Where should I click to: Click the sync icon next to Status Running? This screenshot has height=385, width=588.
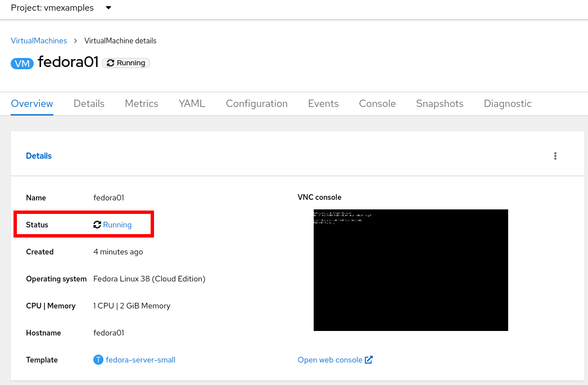[97, 224]
